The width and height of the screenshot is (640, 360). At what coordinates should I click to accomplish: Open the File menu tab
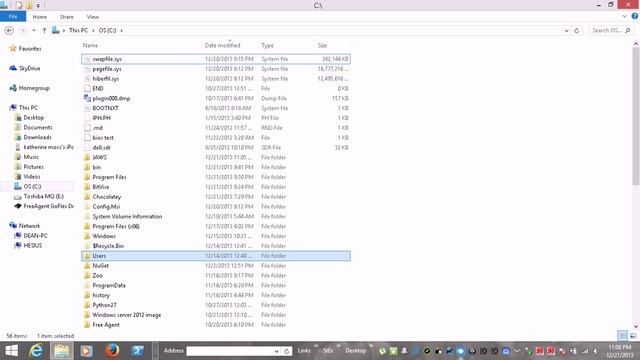point(13,16)
